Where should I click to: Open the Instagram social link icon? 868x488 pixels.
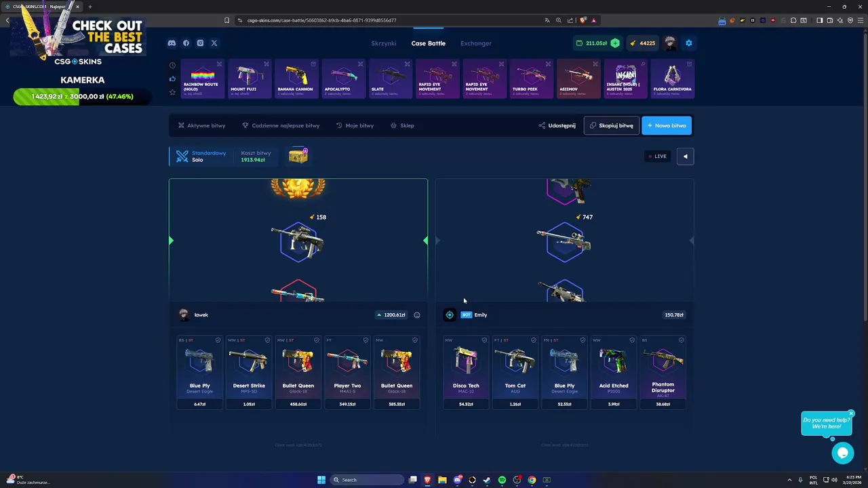[x=200, y=43]
